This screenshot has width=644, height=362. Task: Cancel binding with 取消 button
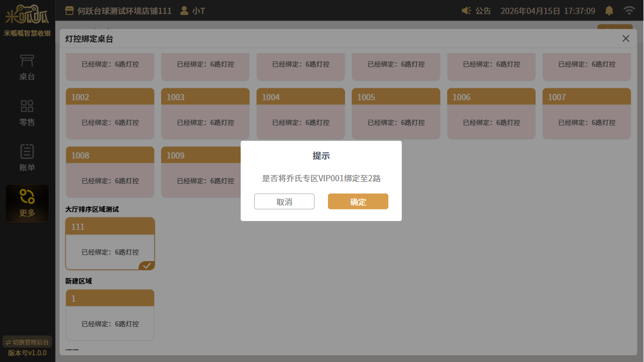point(284,201)
